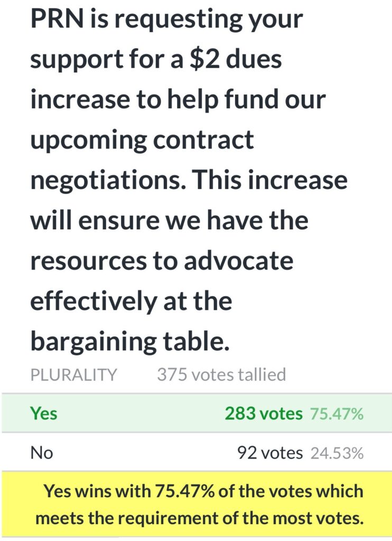Click the "92 votes" count
Image resolution: width=392 pixels, height=541 pixels.
tap(270, 453)
